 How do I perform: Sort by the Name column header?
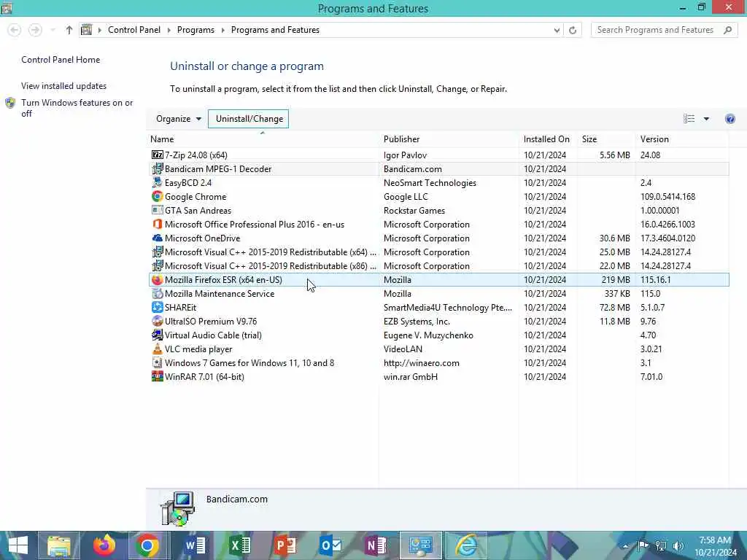pyautogui.click(x=263, y=139)
